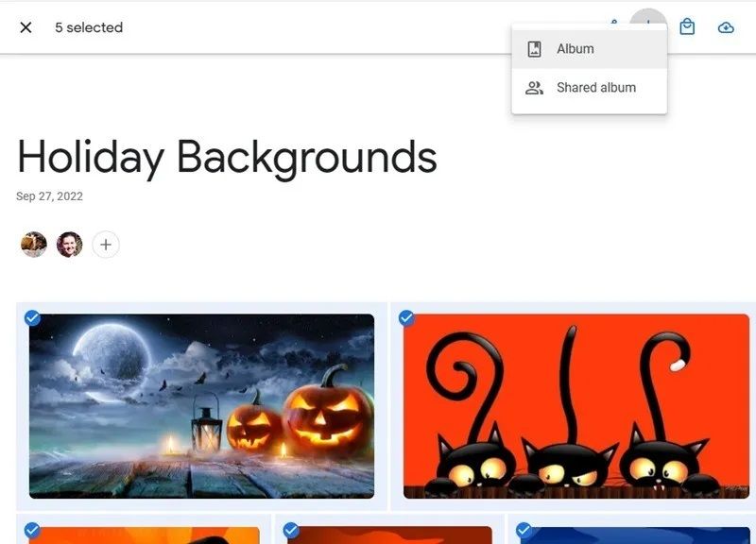Click the first member avatar
Viewport: 756px width, 544px height.
34,245
